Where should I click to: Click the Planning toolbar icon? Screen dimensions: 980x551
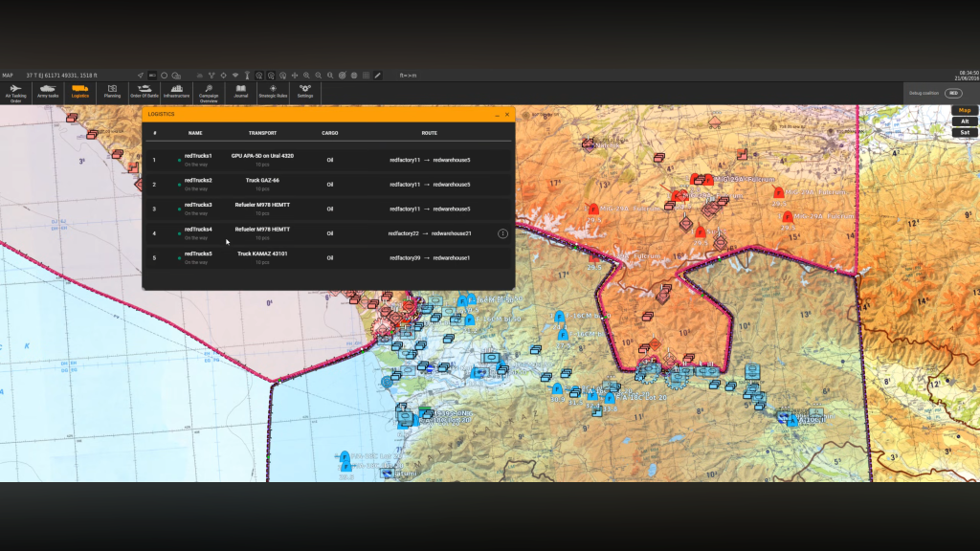112,92
